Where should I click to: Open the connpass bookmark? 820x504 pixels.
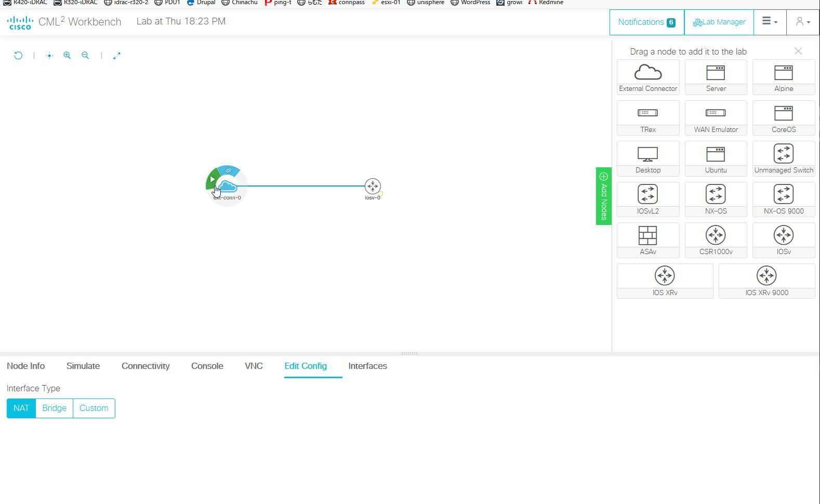tap(347, 3)
